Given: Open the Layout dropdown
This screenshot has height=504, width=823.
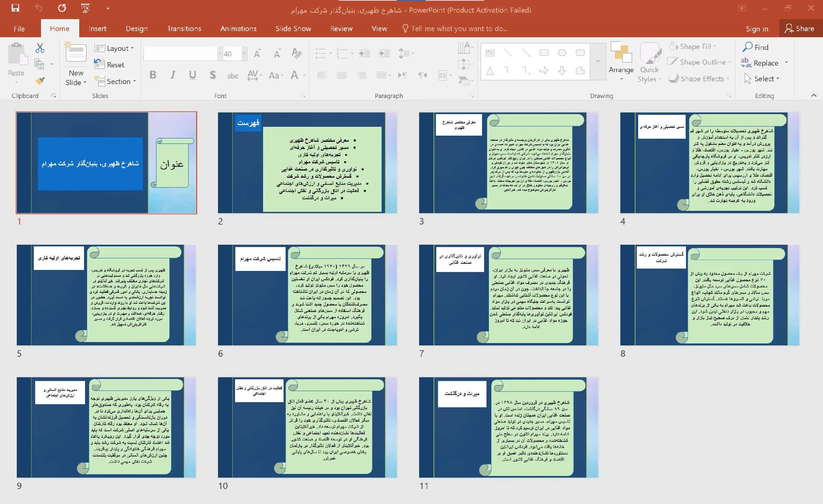Looking at the screenshot, I should (x=114, y=48).
